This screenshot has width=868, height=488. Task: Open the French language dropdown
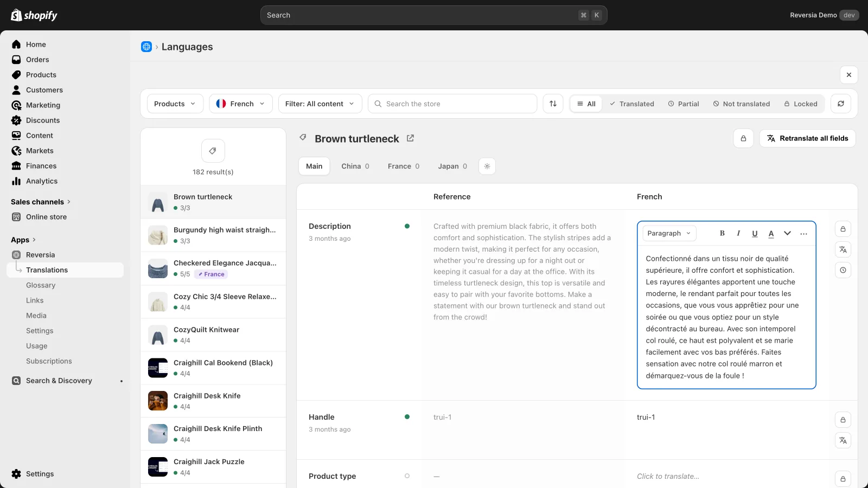pyautogui.click(x=240, y=104)
